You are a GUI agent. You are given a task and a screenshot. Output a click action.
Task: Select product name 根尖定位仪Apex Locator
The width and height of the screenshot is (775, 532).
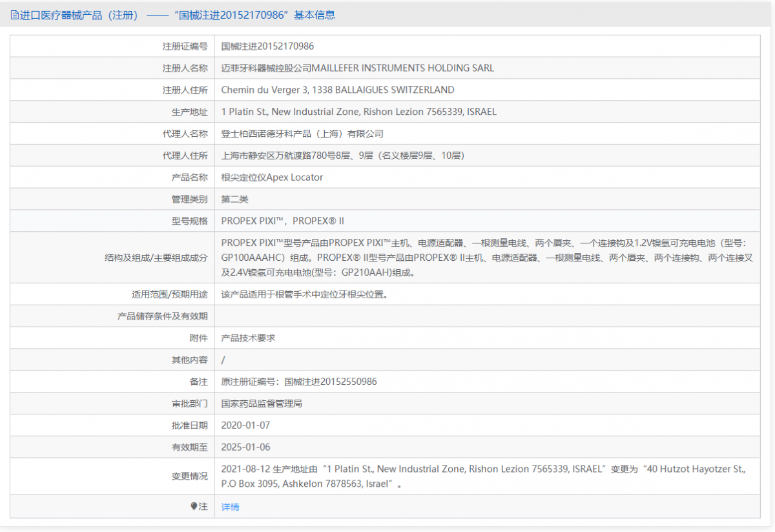[272, 178]
